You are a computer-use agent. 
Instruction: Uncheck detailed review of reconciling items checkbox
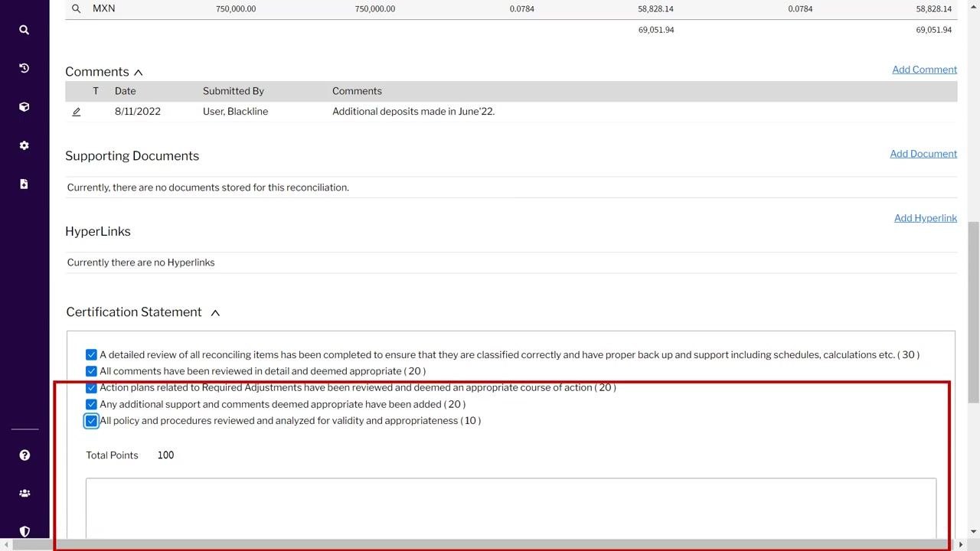pos(91,355)
